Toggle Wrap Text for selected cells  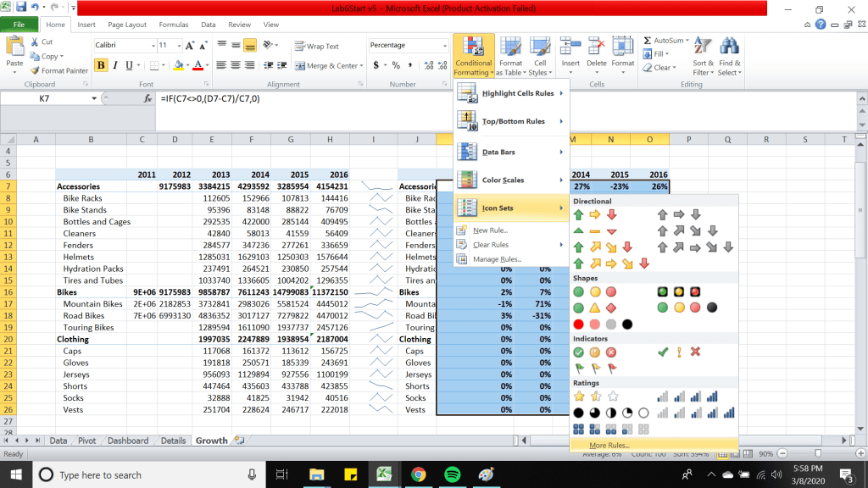(x=317, y=46)
